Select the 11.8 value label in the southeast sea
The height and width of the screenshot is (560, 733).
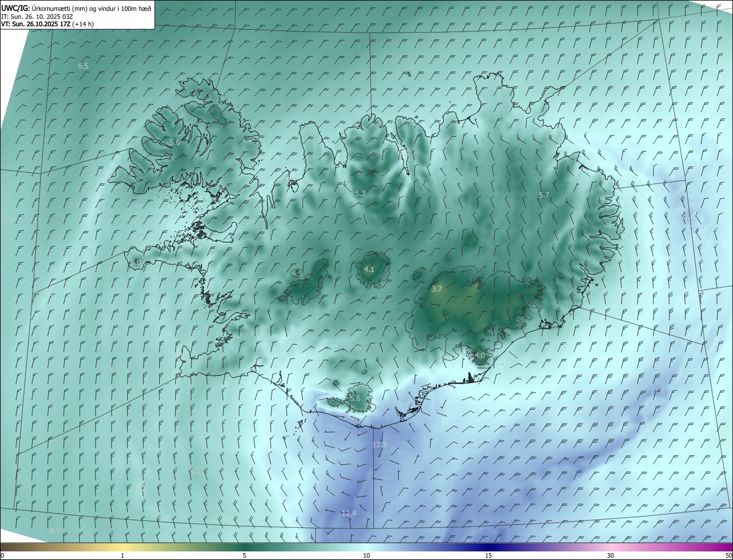659,391
